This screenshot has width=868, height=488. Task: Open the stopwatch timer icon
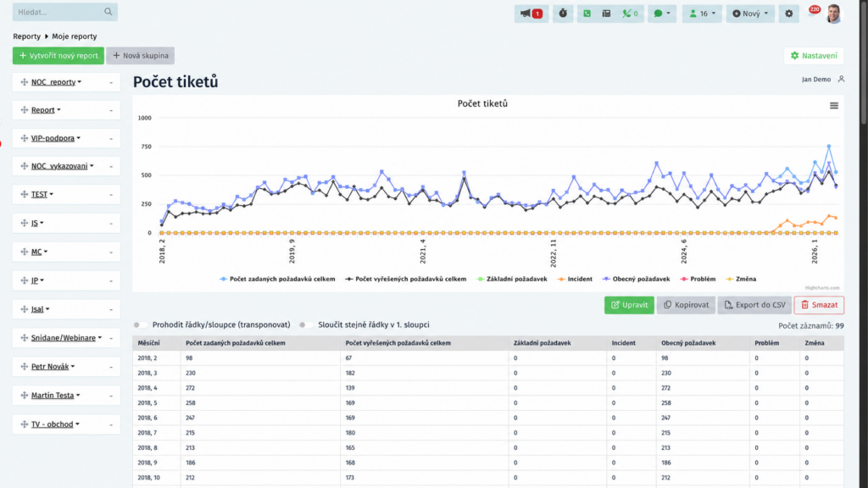pyautogui.click(x=563, y=14)
